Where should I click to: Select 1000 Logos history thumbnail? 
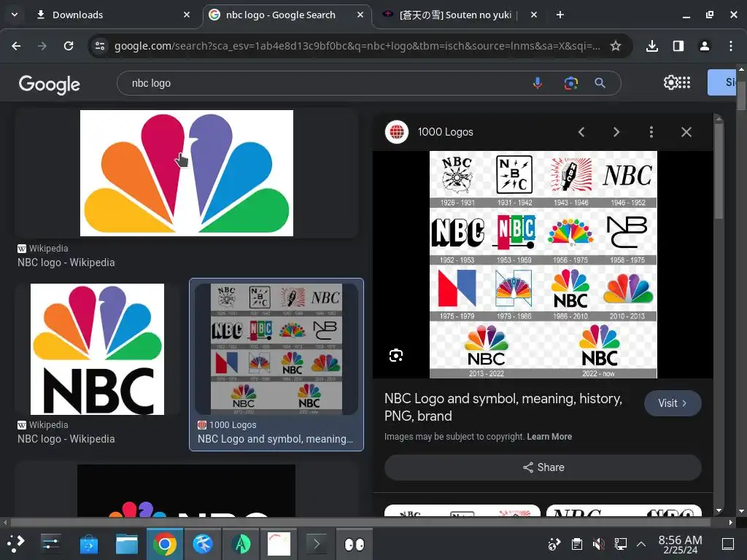(276, 349)
